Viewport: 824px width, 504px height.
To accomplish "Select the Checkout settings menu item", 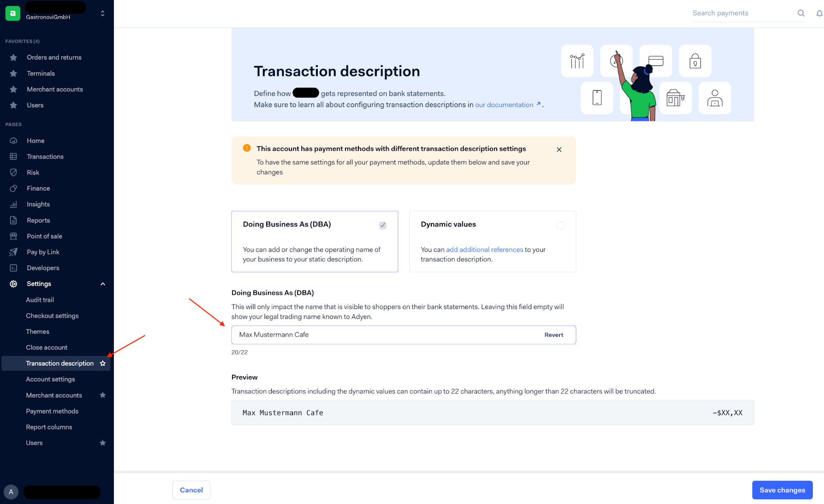I will point(52,315).
